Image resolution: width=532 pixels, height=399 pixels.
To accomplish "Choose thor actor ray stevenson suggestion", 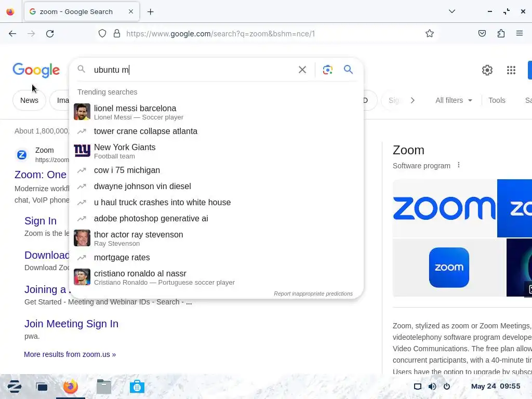I will pyautogui.click(x=216, y=238).
